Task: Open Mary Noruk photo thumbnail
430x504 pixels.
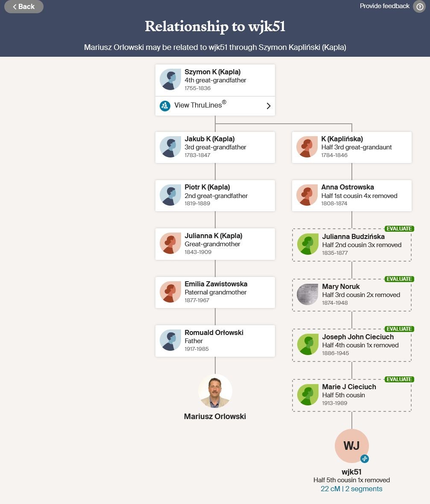Action: 307,294
